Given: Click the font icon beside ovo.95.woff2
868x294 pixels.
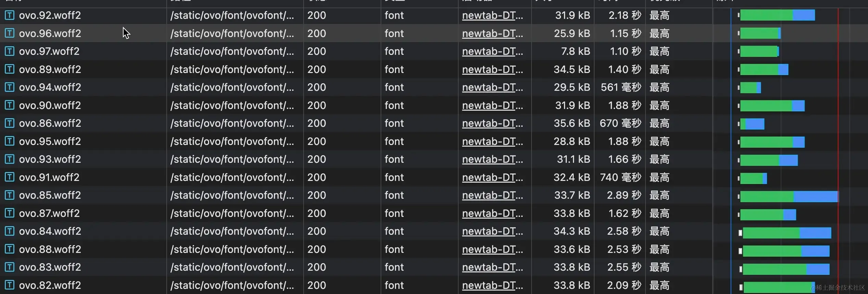Looking at the screenshot, I should [10, 141].
